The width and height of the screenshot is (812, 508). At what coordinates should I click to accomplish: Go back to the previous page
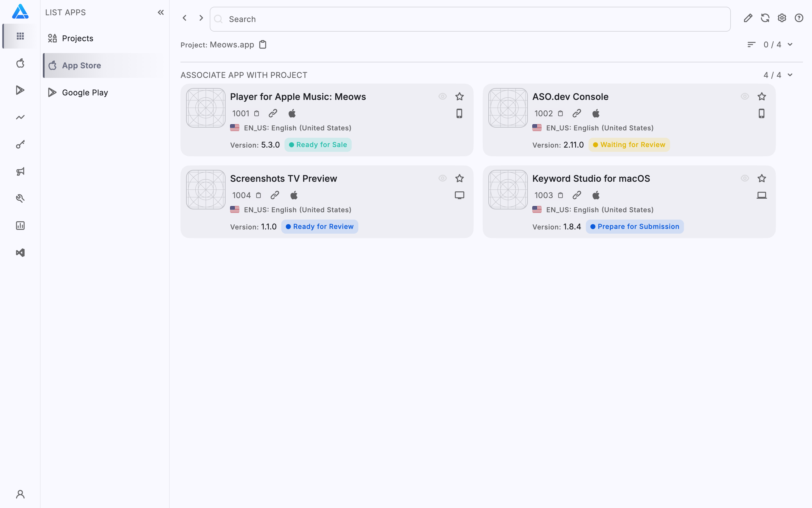point(185,18)
